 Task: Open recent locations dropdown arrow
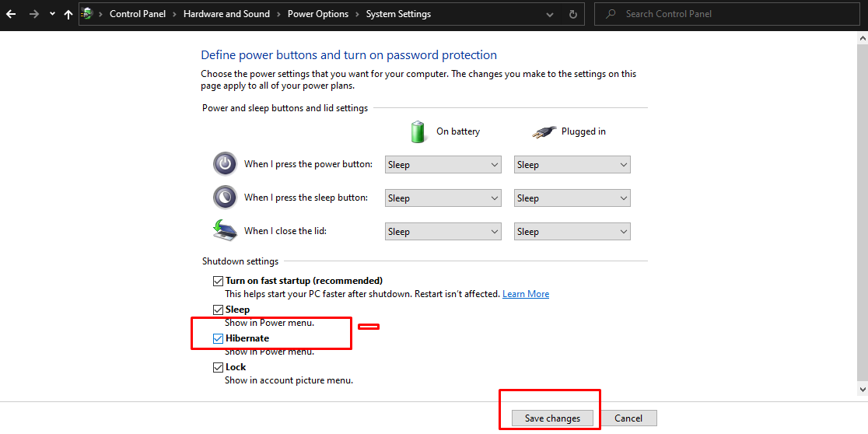click(52, 15)
